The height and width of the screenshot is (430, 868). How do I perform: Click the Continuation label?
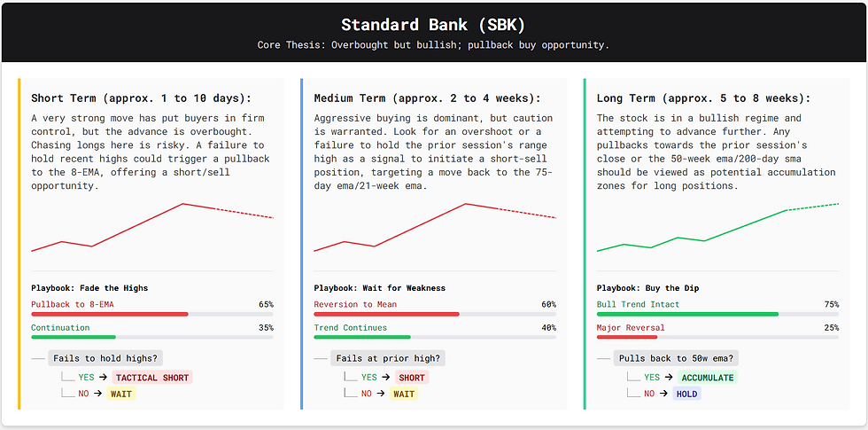[60, 327]
